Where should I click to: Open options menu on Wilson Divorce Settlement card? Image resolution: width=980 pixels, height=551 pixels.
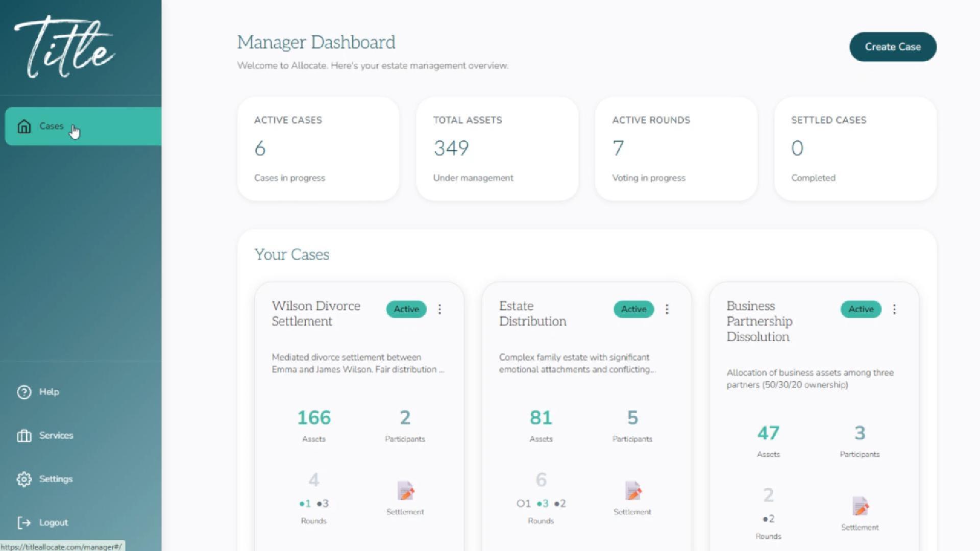439,309
